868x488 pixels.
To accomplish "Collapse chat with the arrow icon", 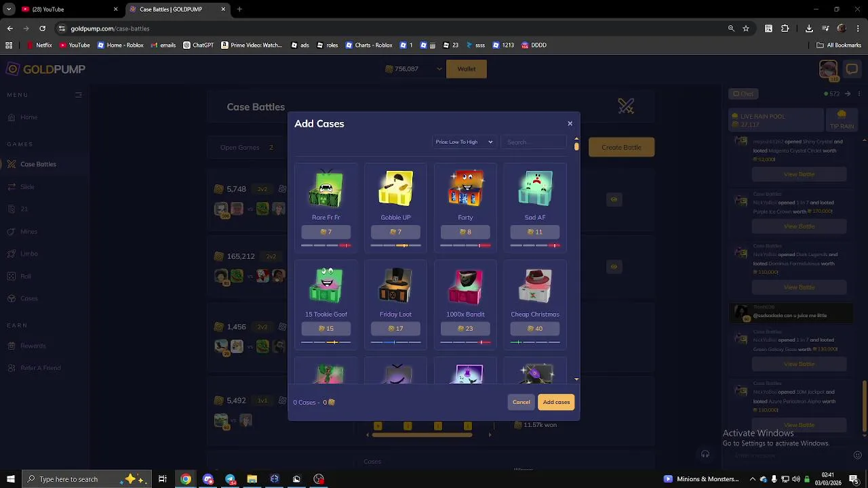I will tap(848, 94).
